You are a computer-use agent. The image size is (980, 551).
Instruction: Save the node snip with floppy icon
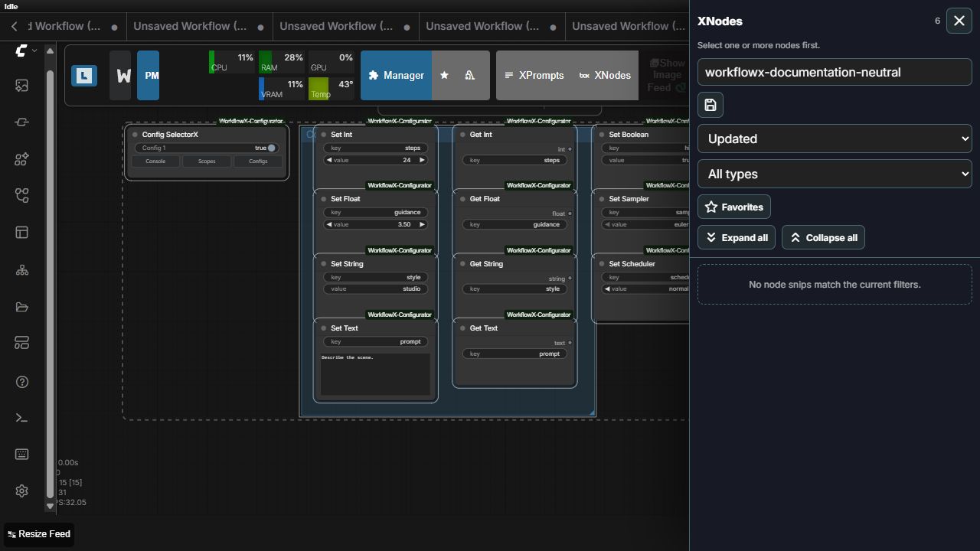point(710,105)
